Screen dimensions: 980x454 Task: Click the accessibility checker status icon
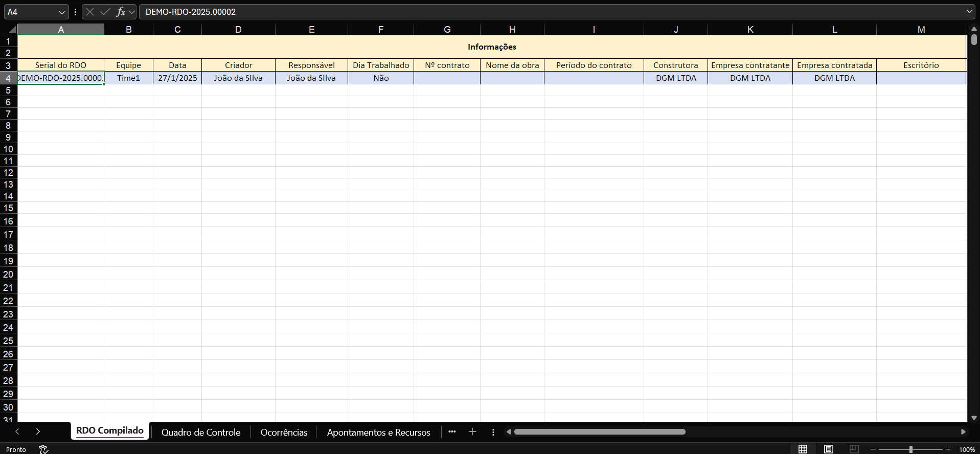(43, 449)
